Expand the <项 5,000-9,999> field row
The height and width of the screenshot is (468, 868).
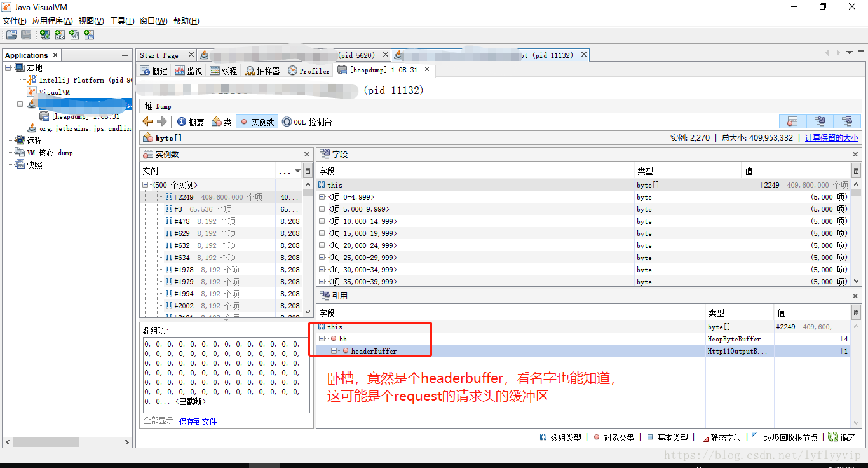coord(322,209)
